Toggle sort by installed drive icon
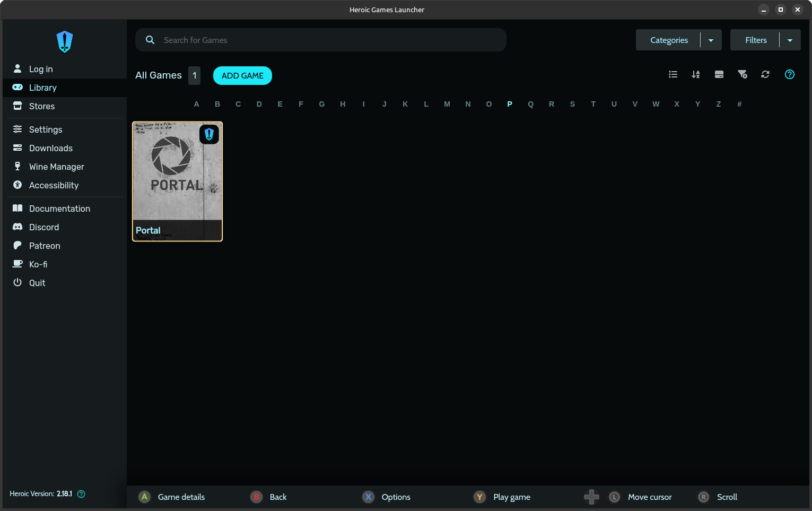 click(719, 74)
